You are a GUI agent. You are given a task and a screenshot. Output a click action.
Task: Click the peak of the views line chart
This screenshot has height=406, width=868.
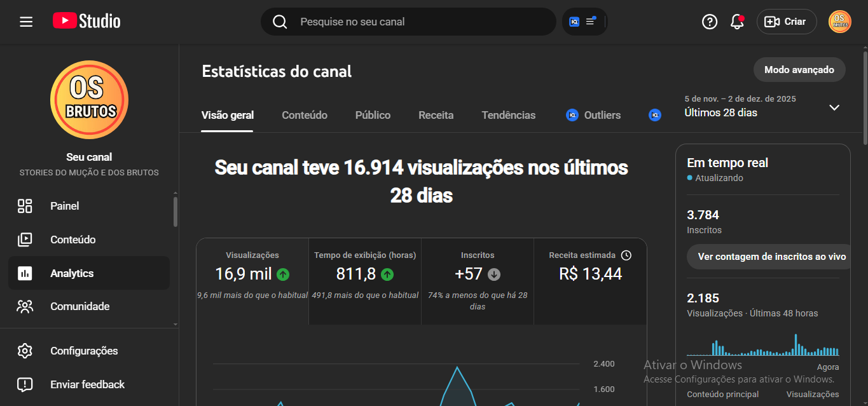(x=457, y=367)
